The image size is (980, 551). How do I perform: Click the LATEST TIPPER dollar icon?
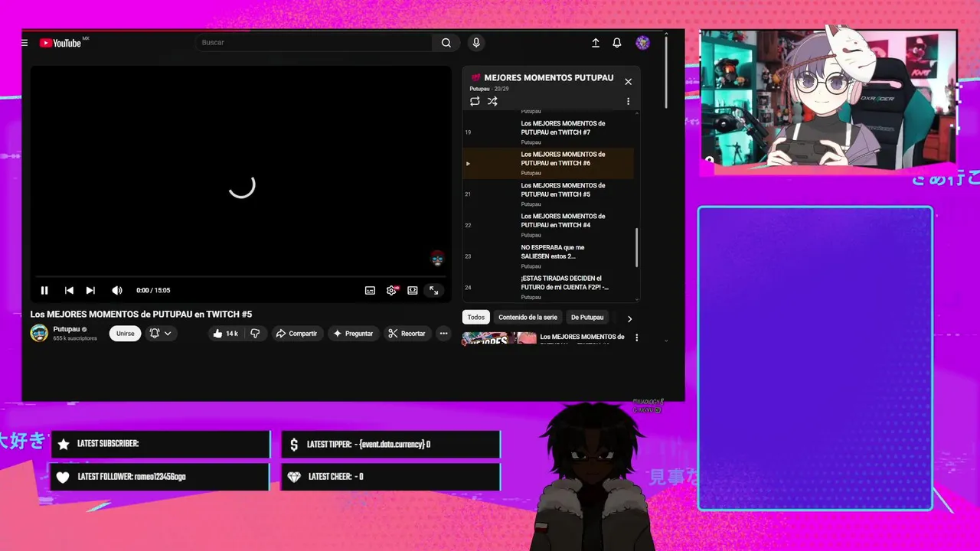tap(294, 445)
